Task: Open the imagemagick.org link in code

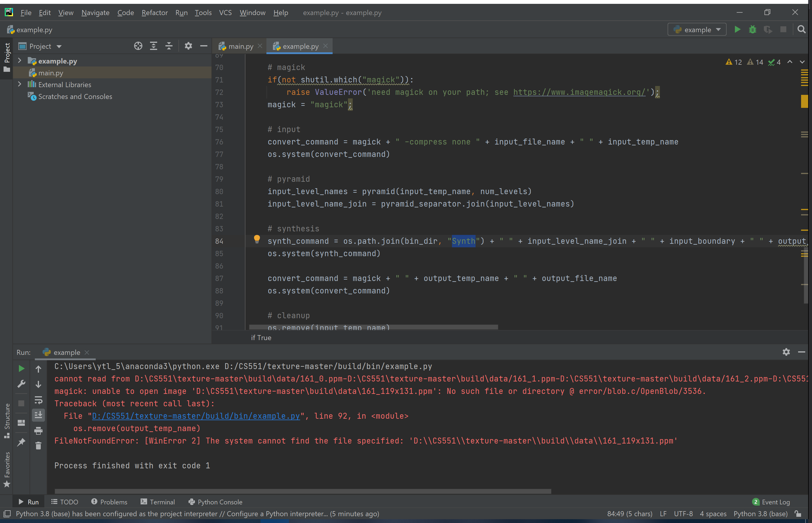Action: (579, 92)
